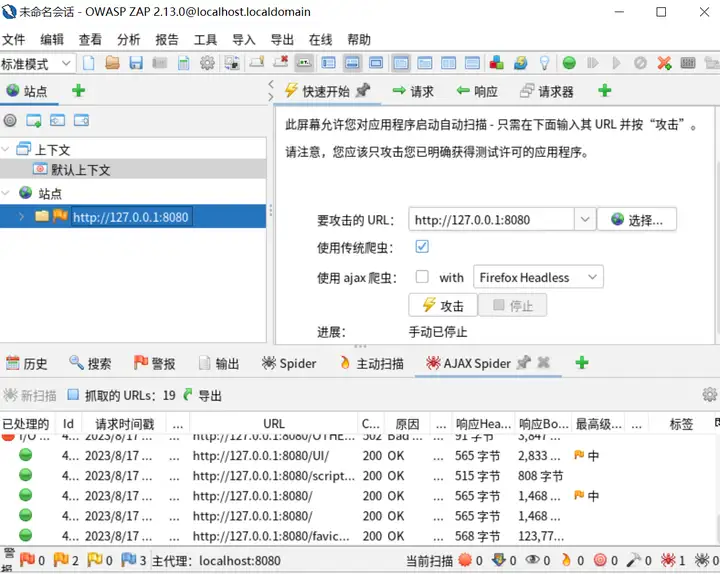The height and width of the screenshot is (574, 720).
Task: Click the 选择... button
Action: coord(637,219)
